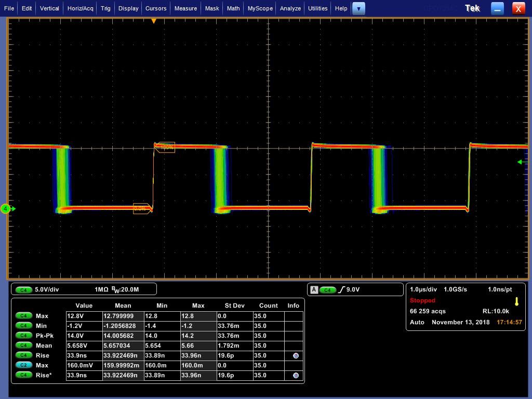Select the rising edge slope icon
The height and width of the screenshot is (399, 532).
pos(341,289)
